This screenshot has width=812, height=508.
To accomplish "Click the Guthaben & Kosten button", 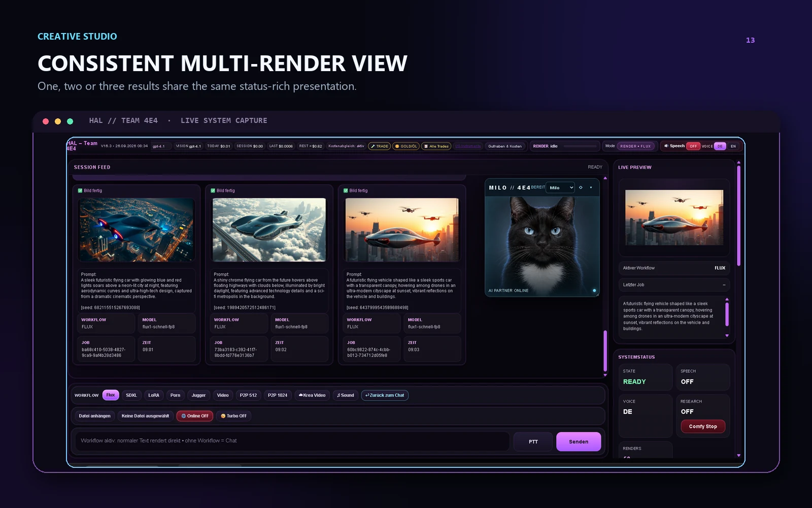I will click(x=505, y=146).
